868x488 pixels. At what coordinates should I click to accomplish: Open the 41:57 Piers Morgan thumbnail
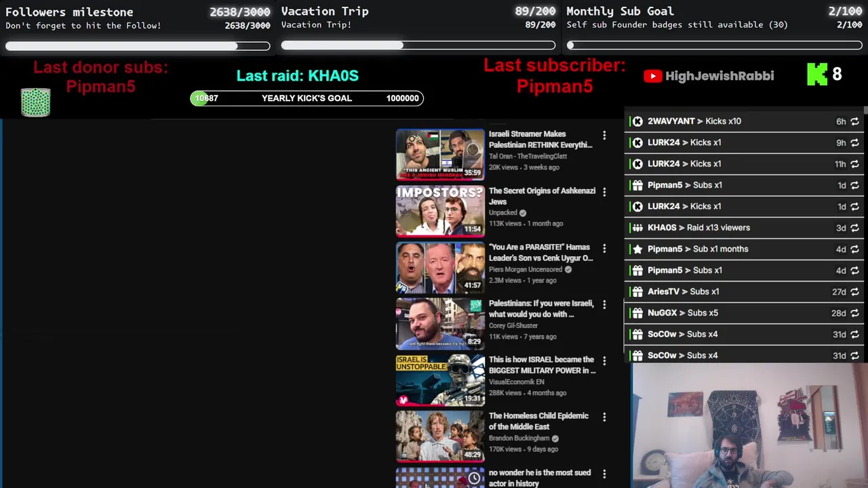click(440, 267)
